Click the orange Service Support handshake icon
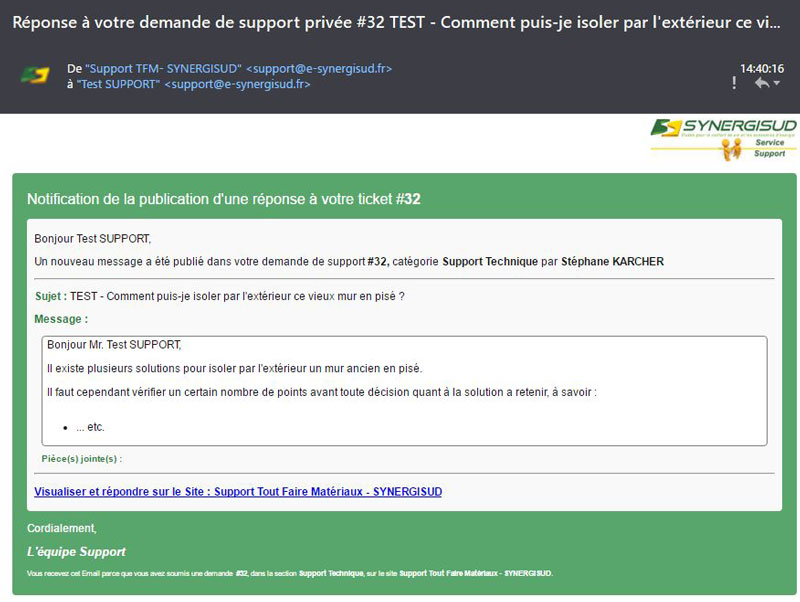 pyautogui.click(x=731, y=149)
